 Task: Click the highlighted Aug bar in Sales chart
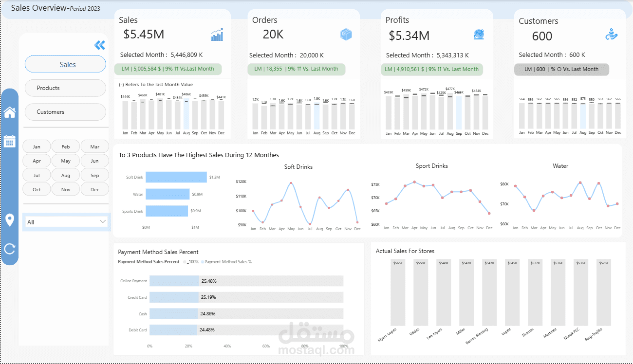tap(186, 113)
